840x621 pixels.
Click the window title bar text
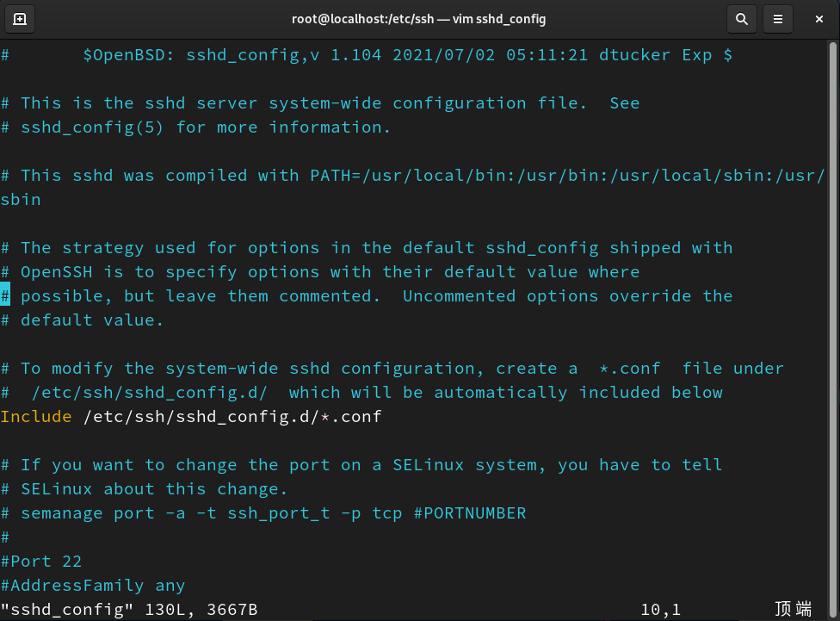tap(419, 18)
